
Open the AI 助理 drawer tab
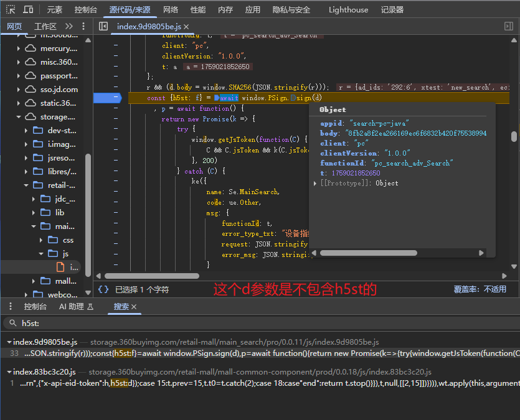pos(76,307)
